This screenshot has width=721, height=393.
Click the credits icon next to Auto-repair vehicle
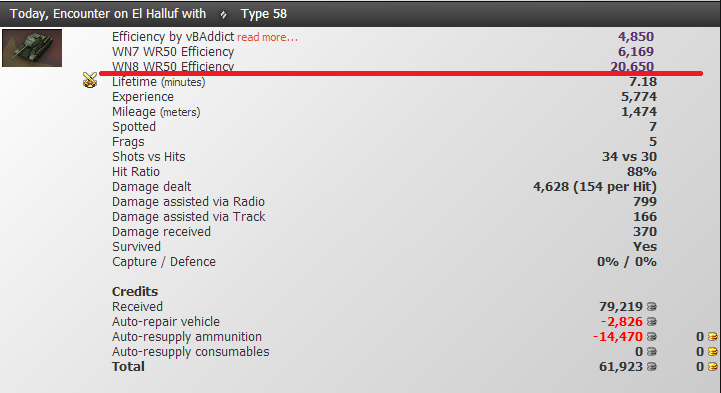(x=652, y=322)
